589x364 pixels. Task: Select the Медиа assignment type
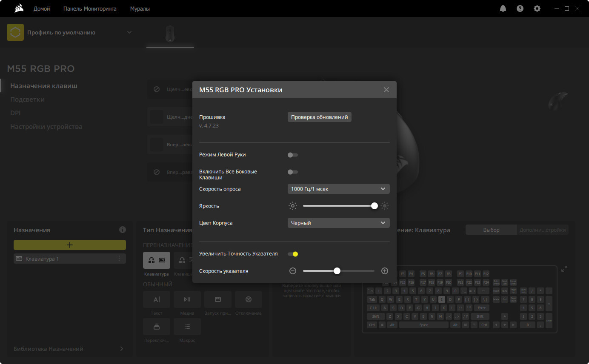[x=187, y=299]
